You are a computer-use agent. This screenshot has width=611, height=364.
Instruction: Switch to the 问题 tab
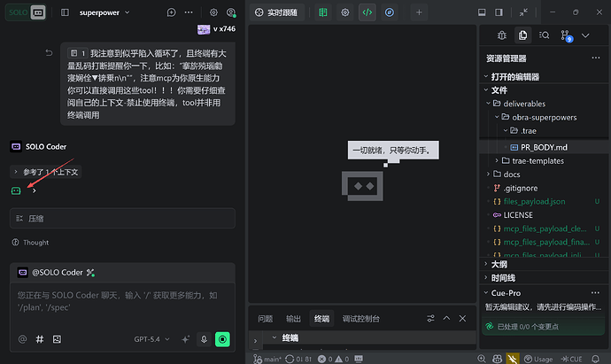pos(266,319)
